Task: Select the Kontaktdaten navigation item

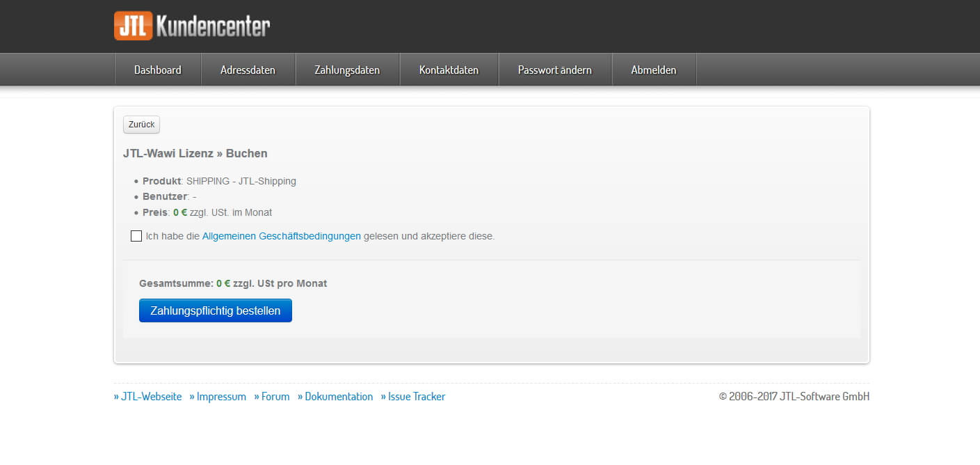Action: (449, 70)
